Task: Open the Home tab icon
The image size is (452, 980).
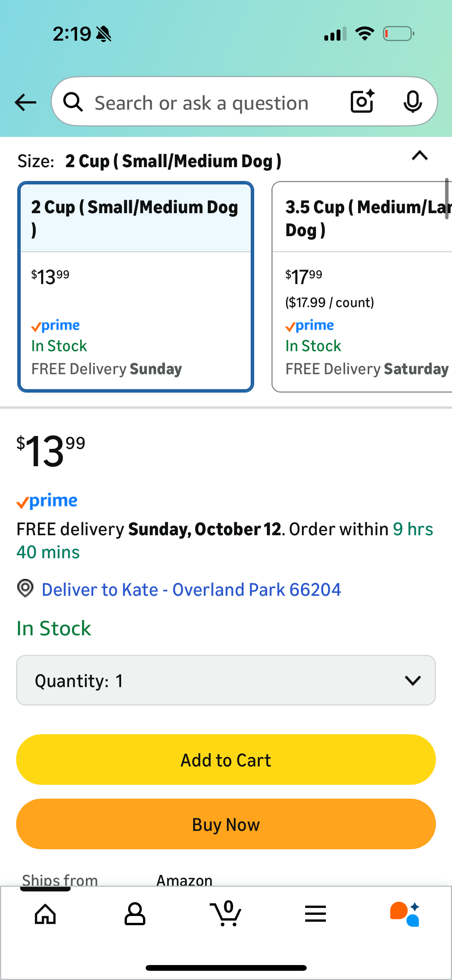Action: point(45,914)
